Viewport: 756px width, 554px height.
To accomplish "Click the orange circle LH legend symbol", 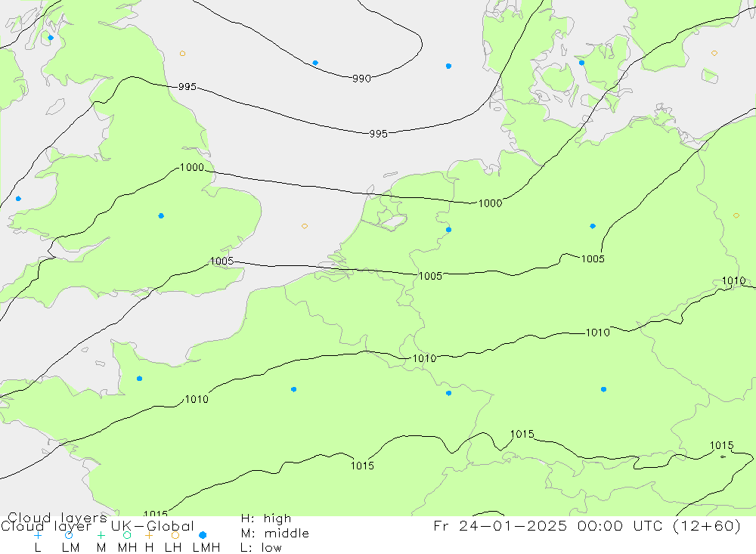I will point(175,535).
